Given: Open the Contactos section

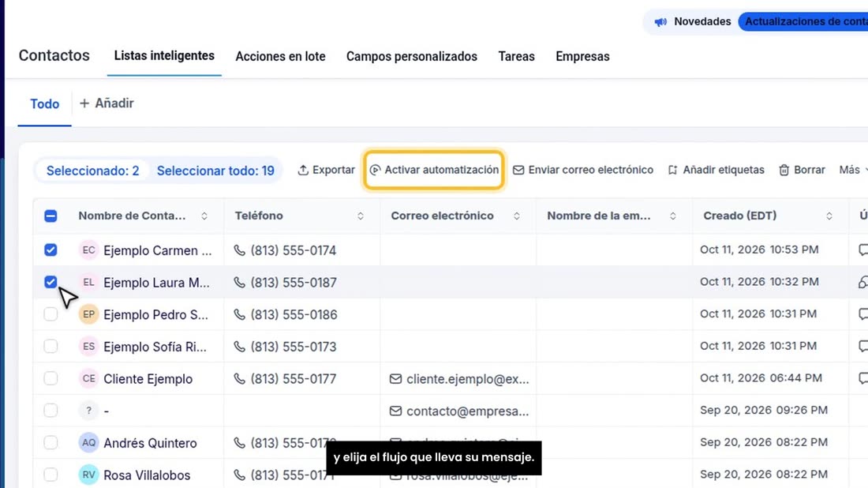Looking at the screenshot, I should [54, 56].
